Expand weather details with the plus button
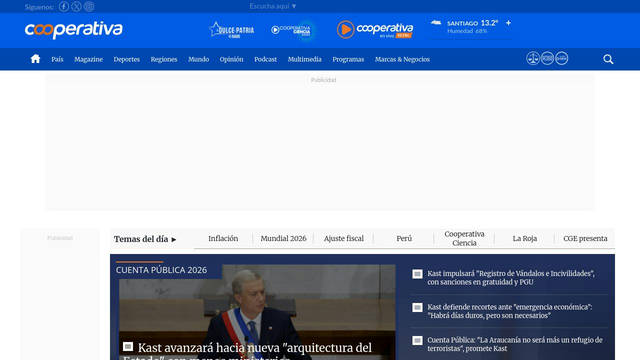Viewport: 640px width, 360px height. [509, 23]
